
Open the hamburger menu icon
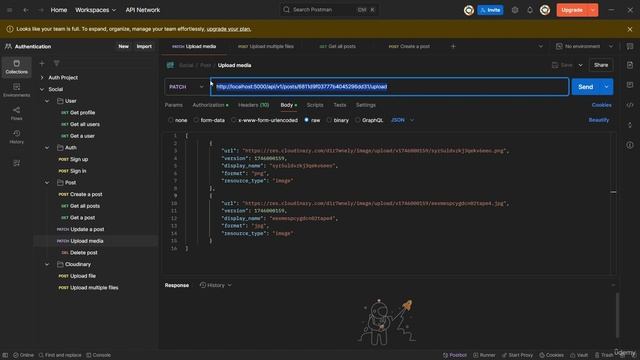pos(9,10)
